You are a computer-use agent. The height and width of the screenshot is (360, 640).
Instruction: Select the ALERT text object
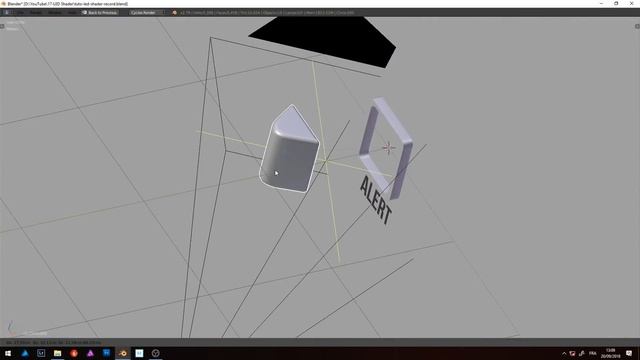376,200
